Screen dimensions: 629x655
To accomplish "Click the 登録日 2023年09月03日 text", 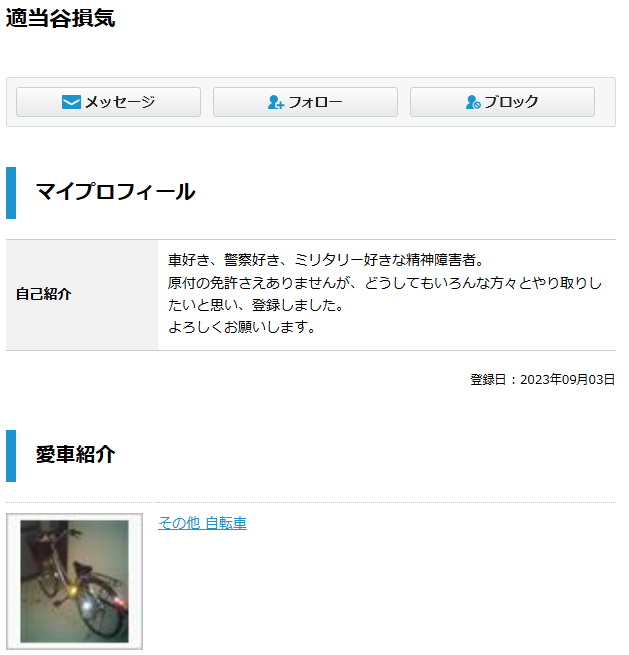I will tap(543, 380).
